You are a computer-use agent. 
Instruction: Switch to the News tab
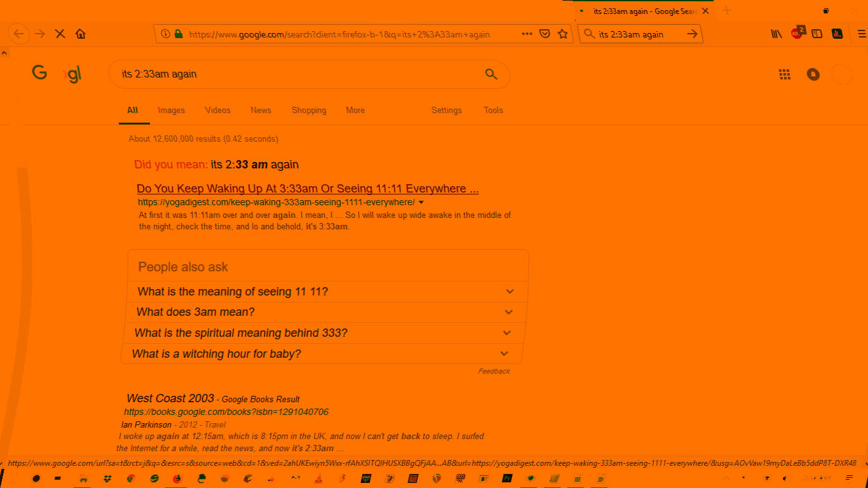[261, 111]
